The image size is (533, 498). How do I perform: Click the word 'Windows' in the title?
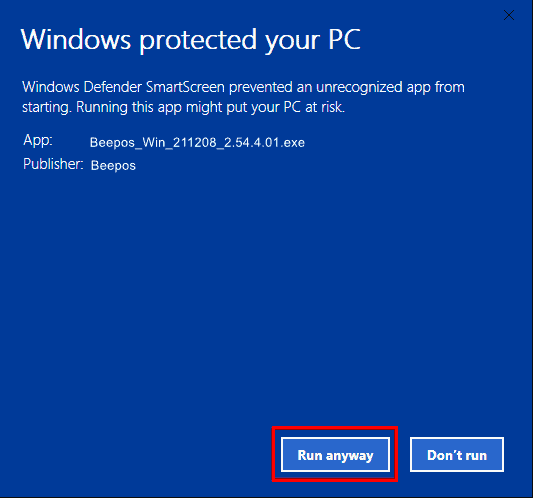coord(76,40)
